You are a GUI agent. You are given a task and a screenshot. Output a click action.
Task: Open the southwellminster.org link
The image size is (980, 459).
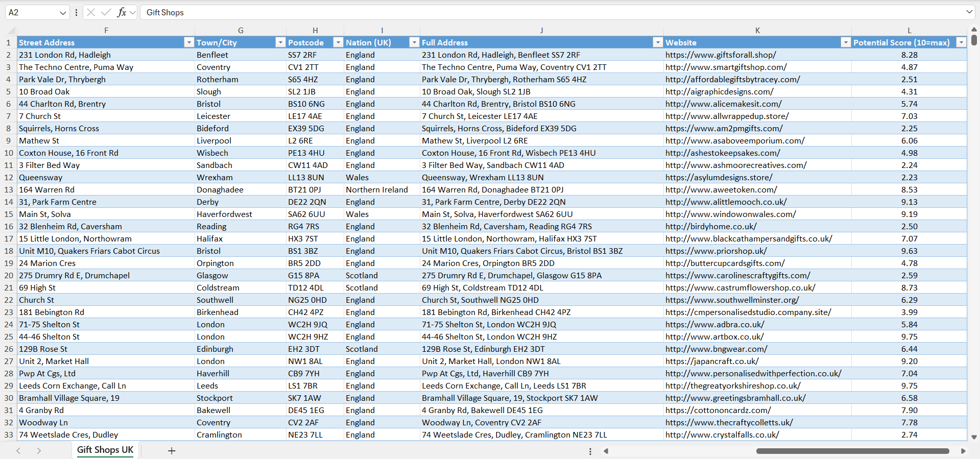(732, 300)
